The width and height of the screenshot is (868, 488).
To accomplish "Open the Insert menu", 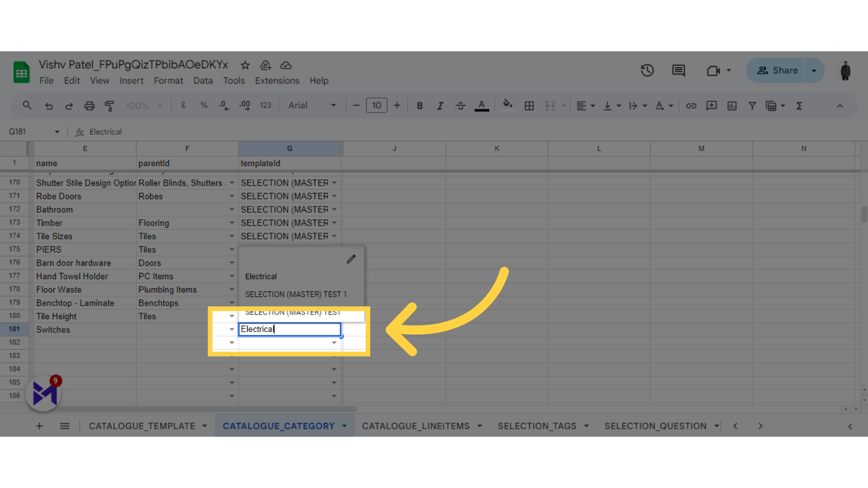I will point(131,80).
